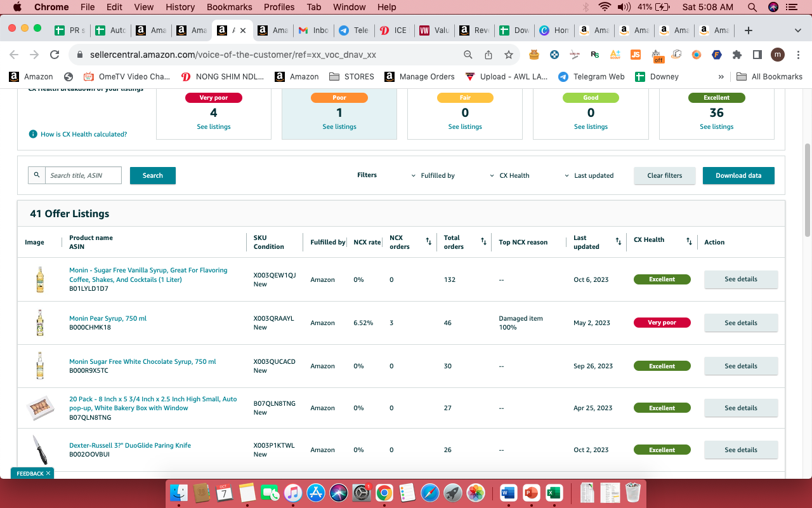Click the bakery box product thumbnail
Viewport: 812px width, 508px height.
pos(40,408)
